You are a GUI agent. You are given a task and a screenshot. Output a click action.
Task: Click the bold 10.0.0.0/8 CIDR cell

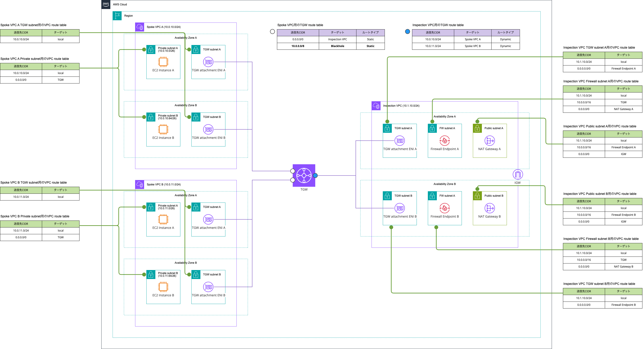(298, 46)
